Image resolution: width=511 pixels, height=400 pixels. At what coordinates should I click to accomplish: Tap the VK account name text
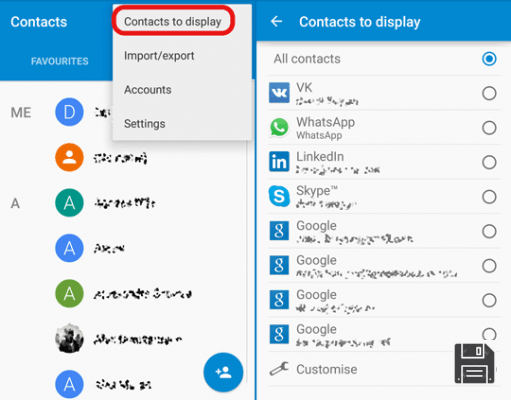click(x=304, y=88)
